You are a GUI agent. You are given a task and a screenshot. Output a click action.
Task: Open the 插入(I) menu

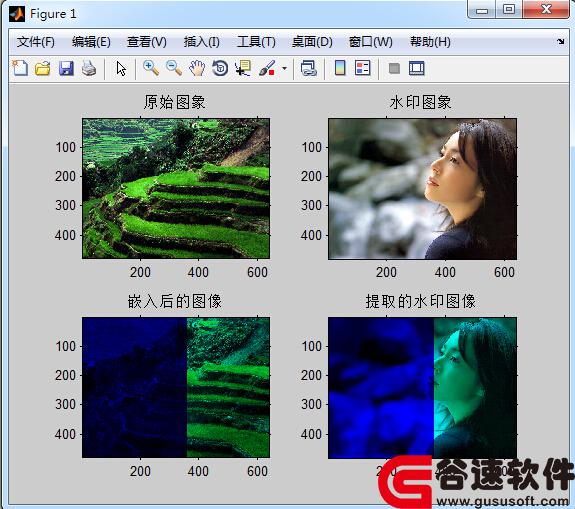[201, 42]
